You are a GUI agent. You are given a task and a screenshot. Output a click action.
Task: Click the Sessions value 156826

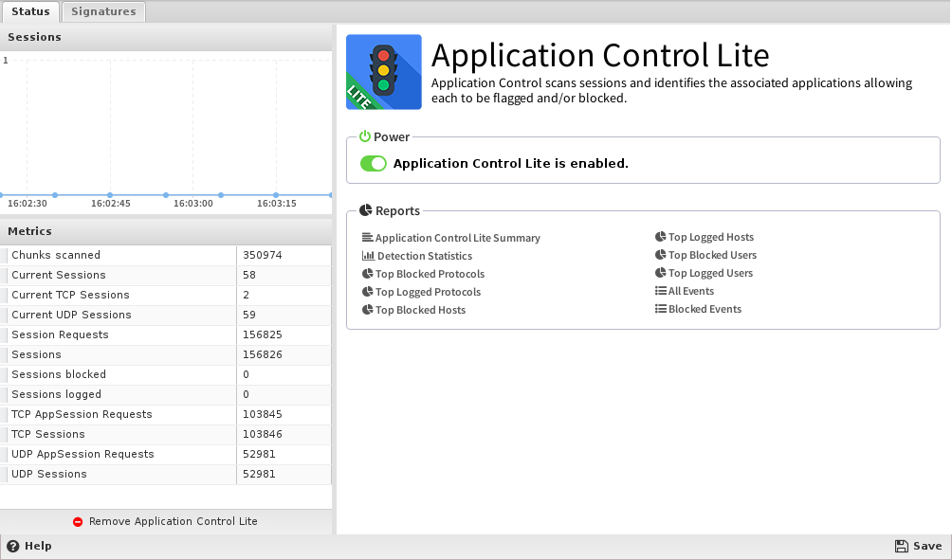click(263, 355)
